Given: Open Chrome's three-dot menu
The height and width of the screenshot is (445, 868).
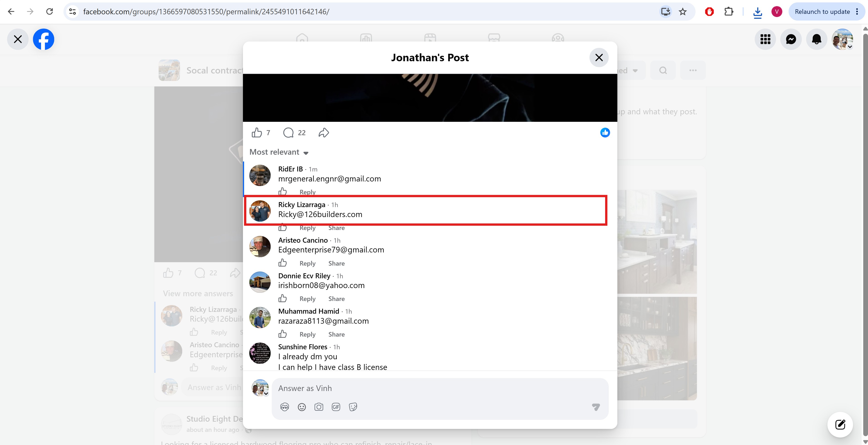Looking at the screenshot, I should pos(857,12).
